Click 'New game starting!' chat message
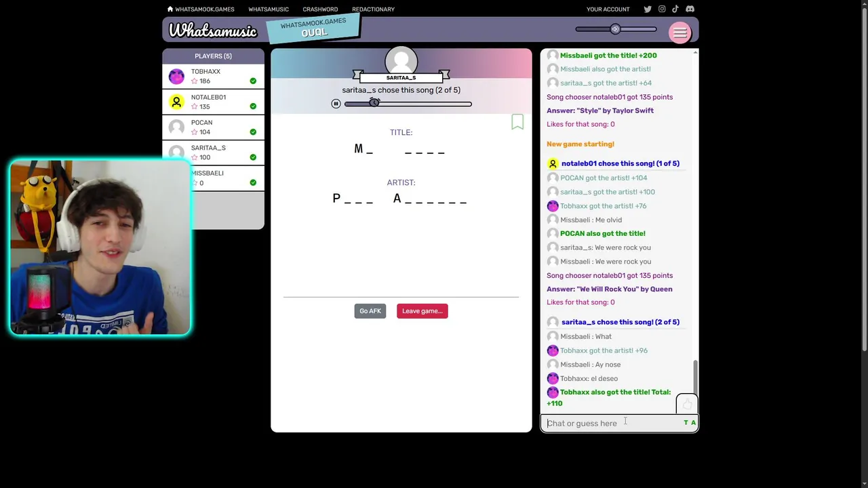The width and height of the screenshot is (868, 488). [580, 144]
